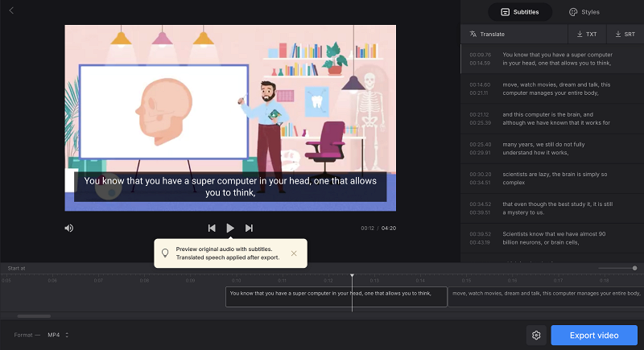Screen dimensions: 644x350
Task: Mute the video volume speaker icon
Action: tap(69, 229)
